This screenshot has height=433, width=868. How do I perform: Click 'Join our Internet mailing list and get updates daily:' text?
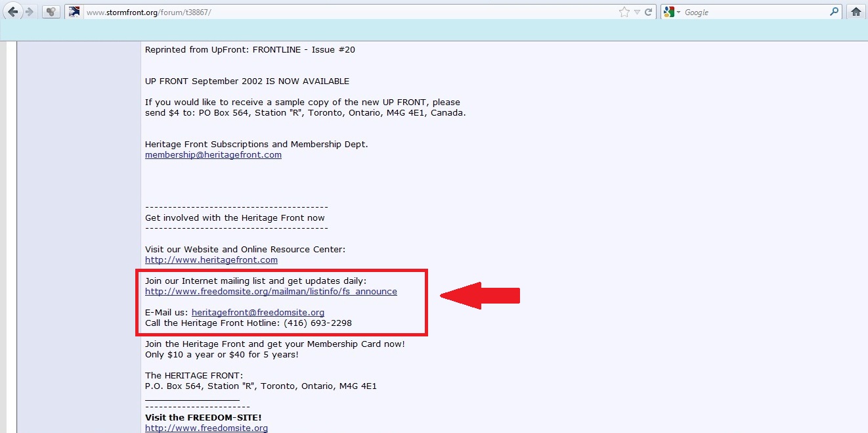(x=256, y=281)
